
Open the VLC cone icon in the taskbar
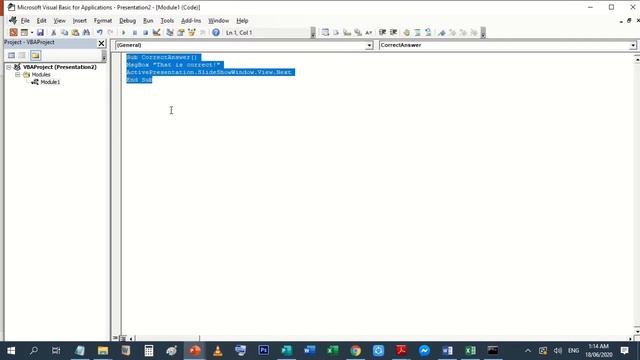218,351
